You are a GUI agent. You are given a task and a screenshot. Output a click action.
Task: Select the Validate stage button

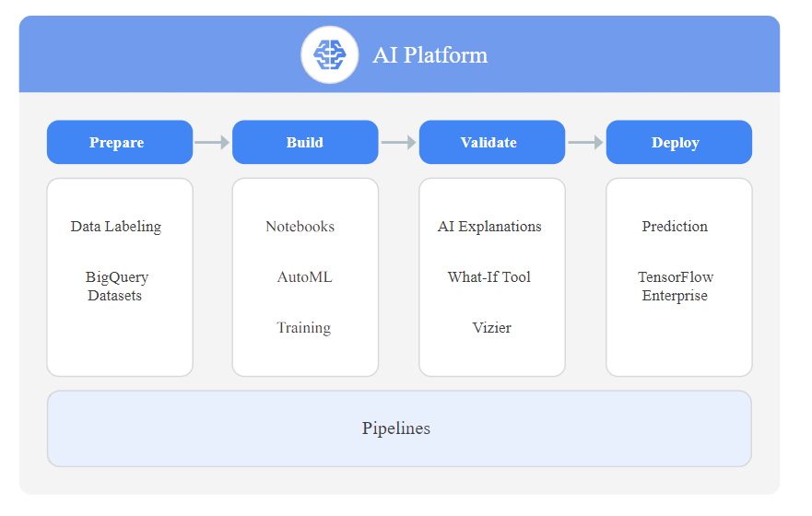click(491, 143)
